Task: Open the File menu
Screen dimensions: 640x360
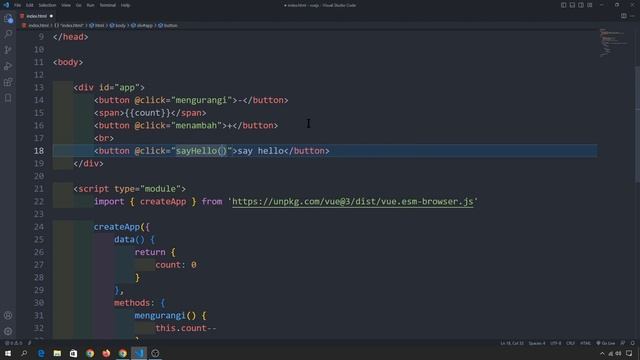Action: (18, 5)
